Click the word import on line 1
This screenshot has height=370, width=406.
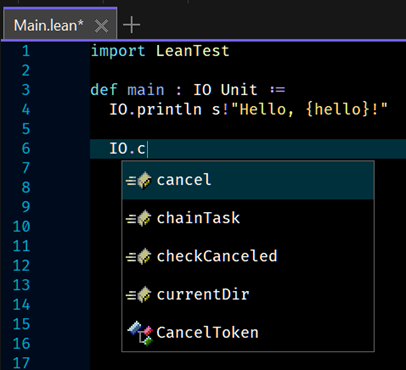click(118, 51)
